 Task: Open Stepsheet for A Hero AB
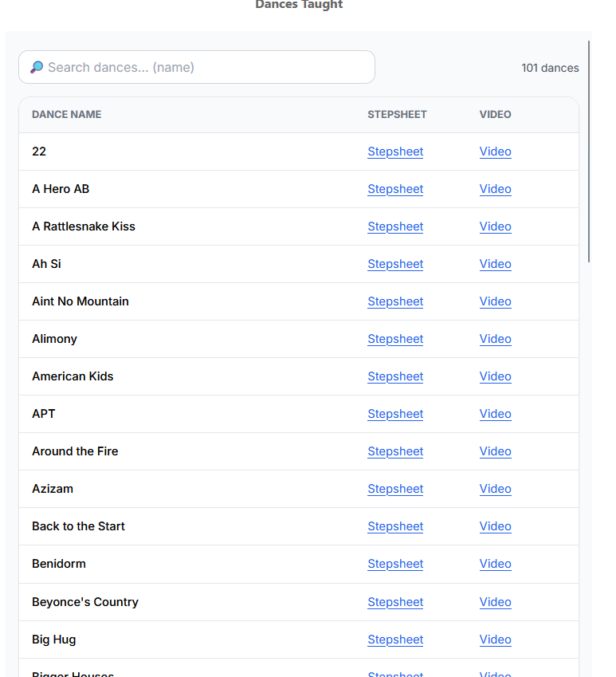click(x=395, y=189)
